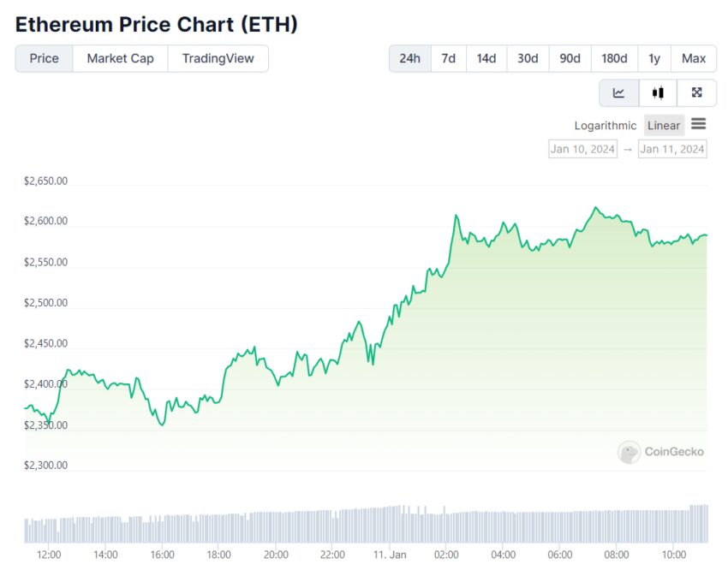Open the TradingView tab
This screenshot has width=728, height=570.
point(218,58)
